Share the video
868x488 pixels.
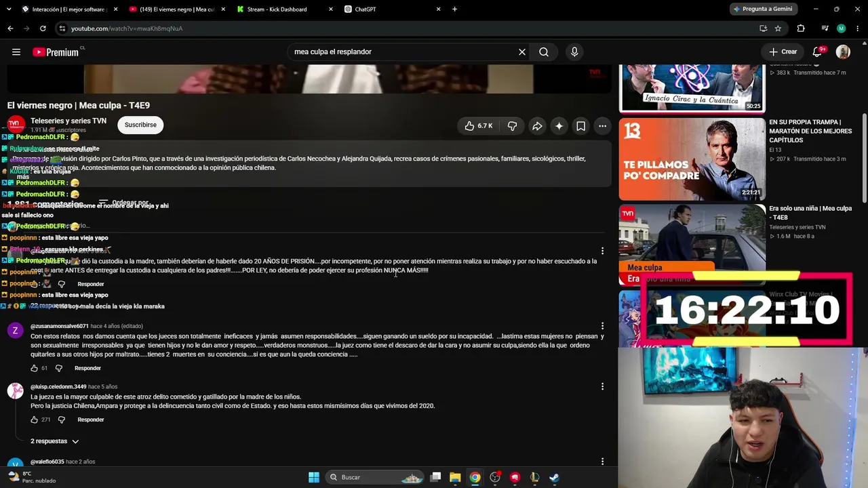[537, 125]
